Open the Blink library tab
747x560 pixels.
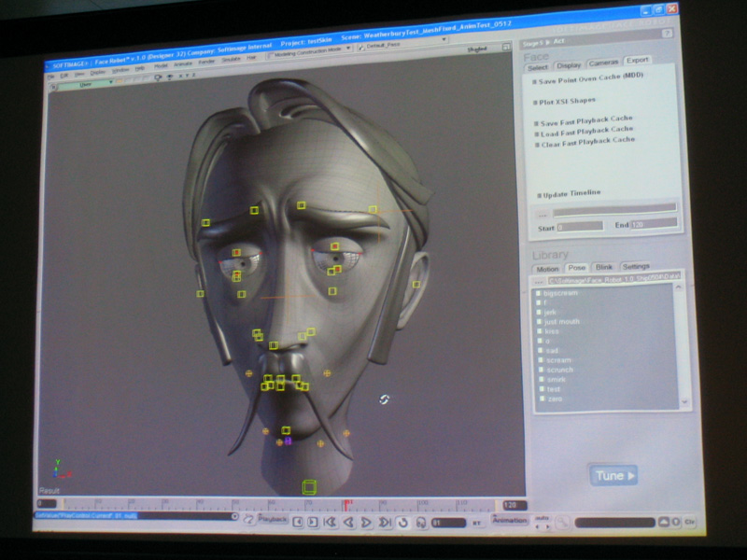click(603, 267)
